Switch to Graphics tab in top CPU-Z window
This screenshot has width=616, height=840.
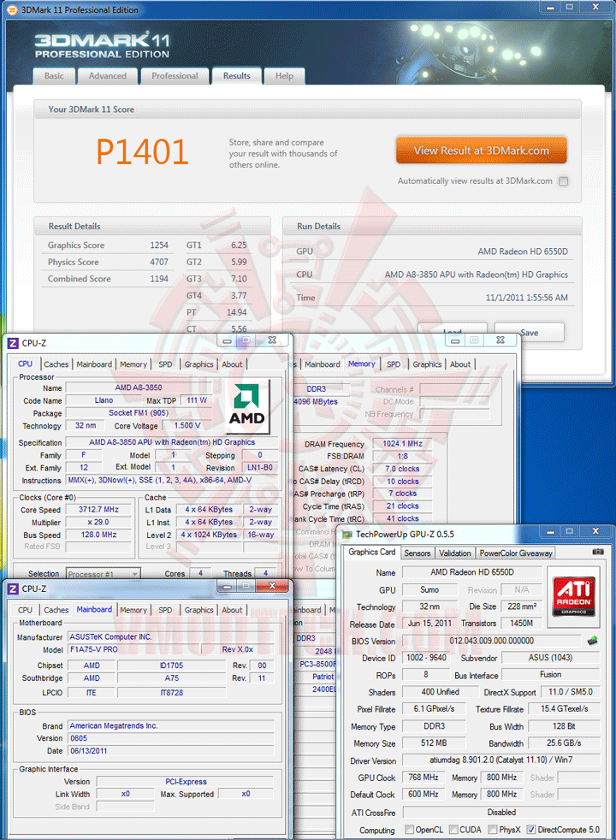click(x=198, y=364)
